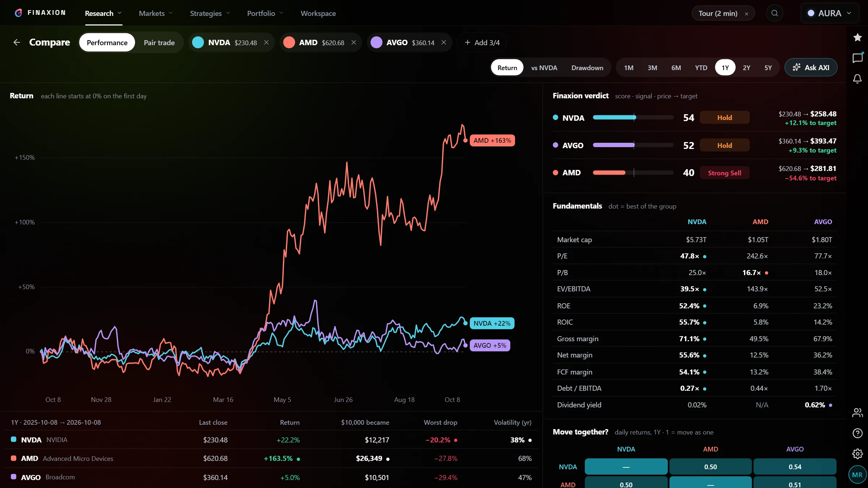This screenshot has height=488, width=868.
Task: Click the Tour (2 min) label
Action: (x=718, y=13)
